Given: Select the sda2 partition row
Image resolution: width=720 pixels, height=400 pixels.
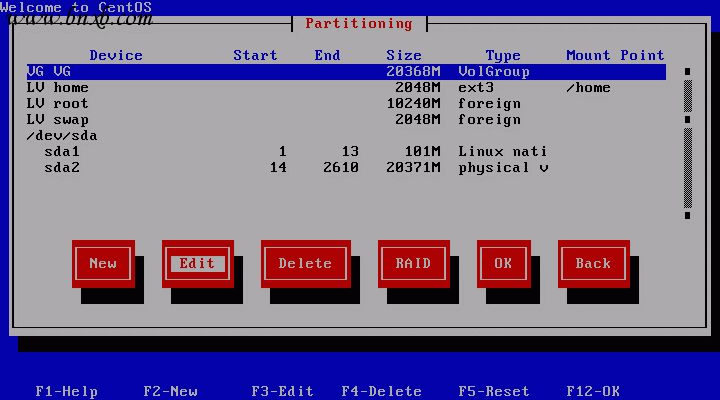Looking at the screenshot, I should tap(346, 168).
